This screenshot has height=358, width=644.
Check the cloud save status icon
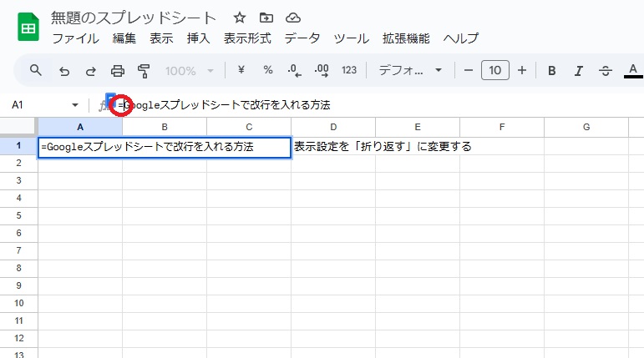293,18
